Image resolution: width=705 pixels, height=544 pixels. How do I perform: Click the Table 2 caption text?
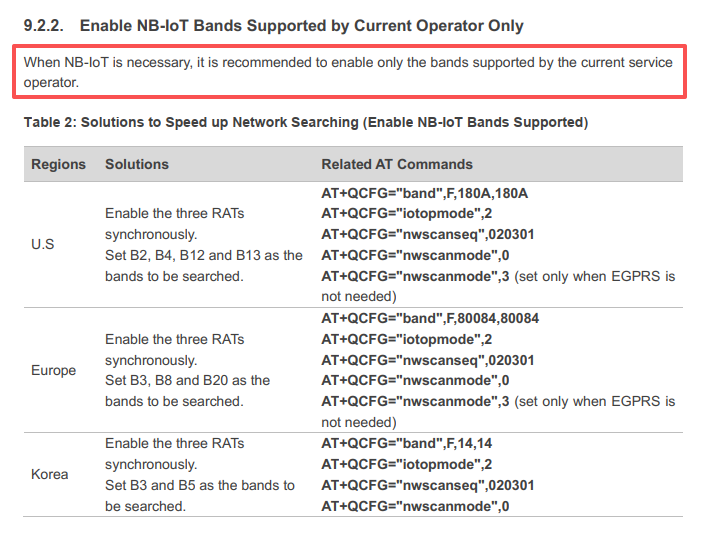pos(305,122)
